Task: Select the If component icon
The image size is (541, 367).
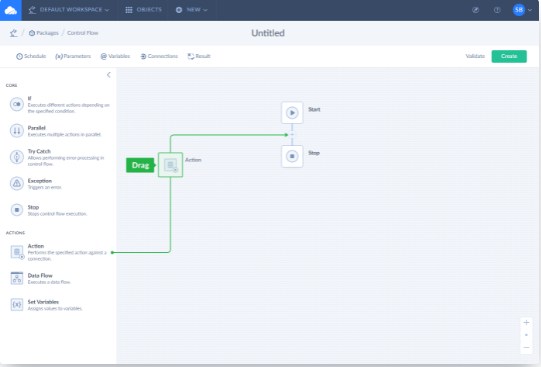Action: 17,104
